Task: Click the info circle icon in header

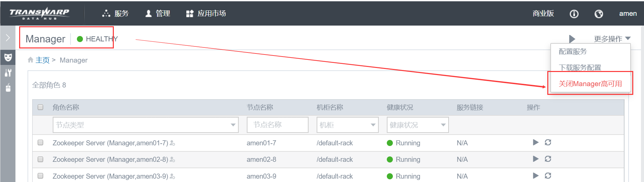Action: tap(574, 14)
